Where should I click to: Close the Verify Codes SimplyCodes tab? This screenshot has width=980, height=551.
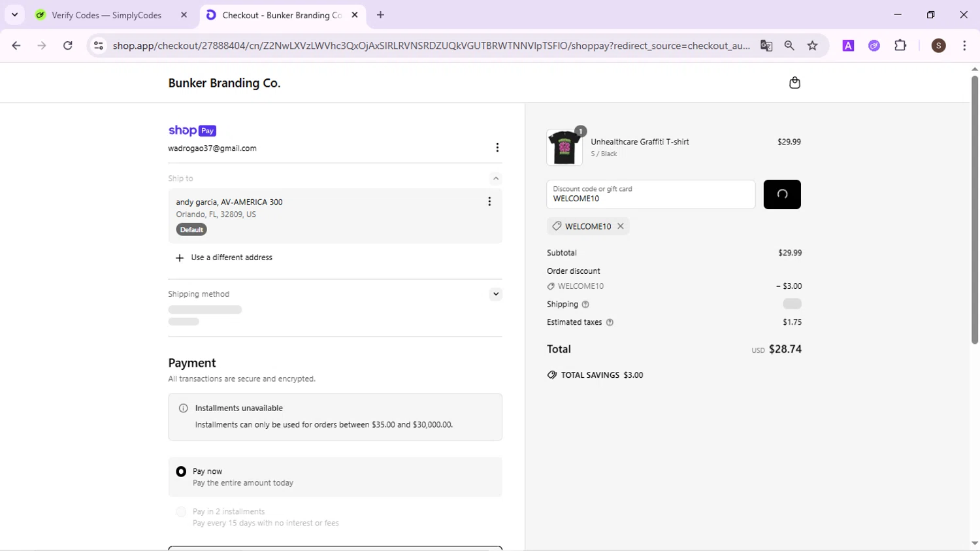pos(184,14)
